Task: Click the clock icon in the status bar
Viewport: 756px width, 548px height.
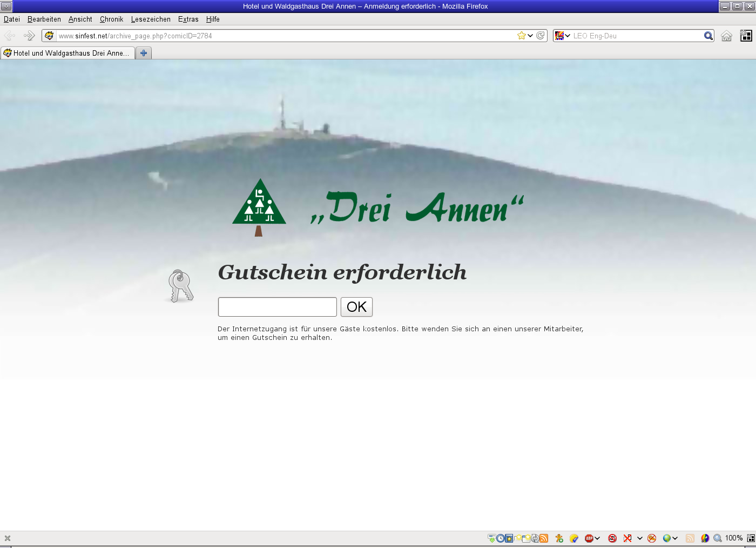Action: [501, 538]
